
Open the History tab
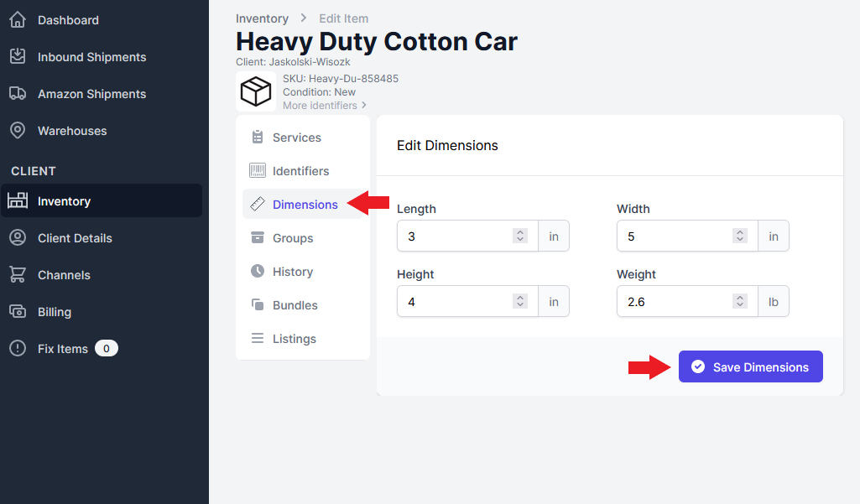pos(303,272)
